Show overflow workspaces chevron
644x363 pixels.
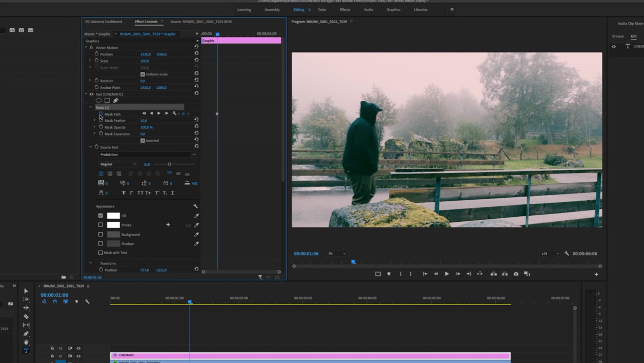click(452, 9)
